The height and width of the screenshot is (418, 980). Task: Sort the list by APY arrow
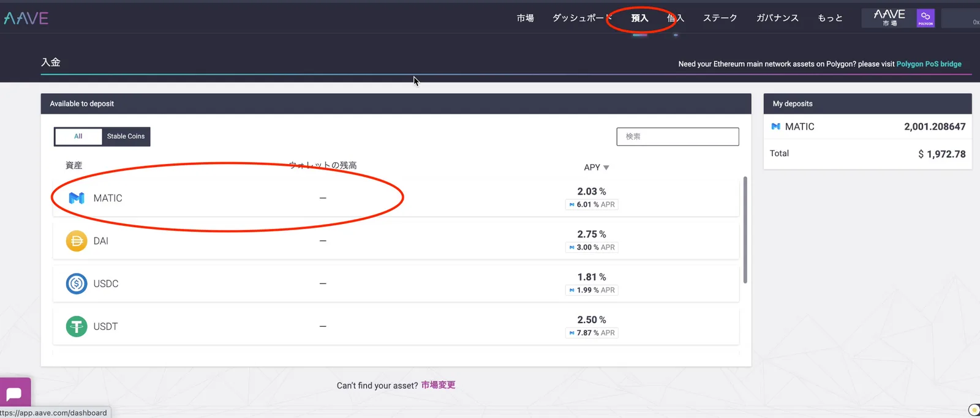tap(606, 168)
